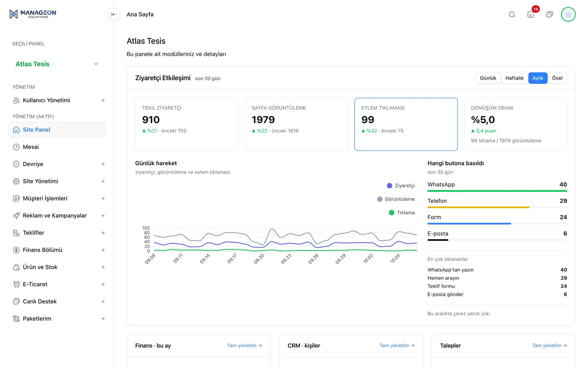Click the Site Panel home icon
Image resolution: width=588 pixels, height=368 pixels.
pyautogui.click(x=16, y=130)
